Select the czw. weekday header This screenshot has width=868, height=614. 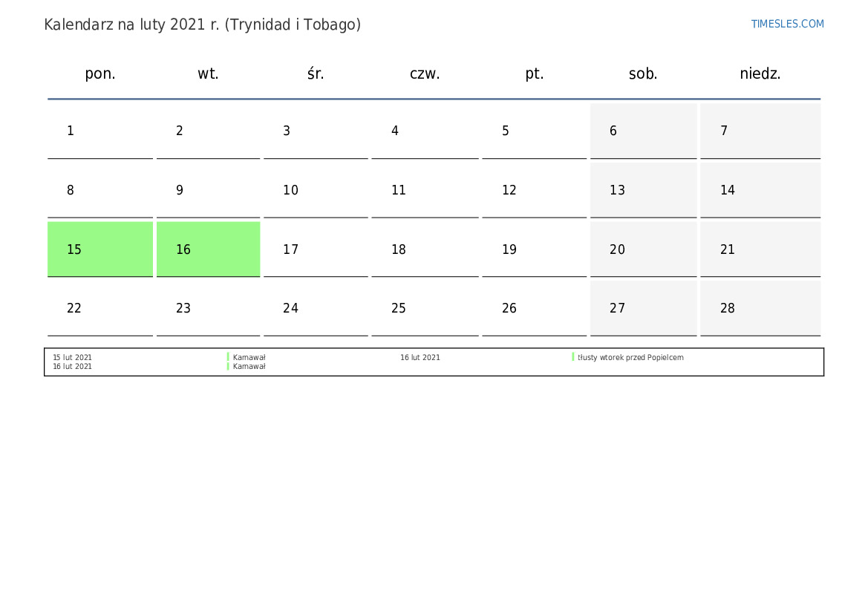pos(425,74)
